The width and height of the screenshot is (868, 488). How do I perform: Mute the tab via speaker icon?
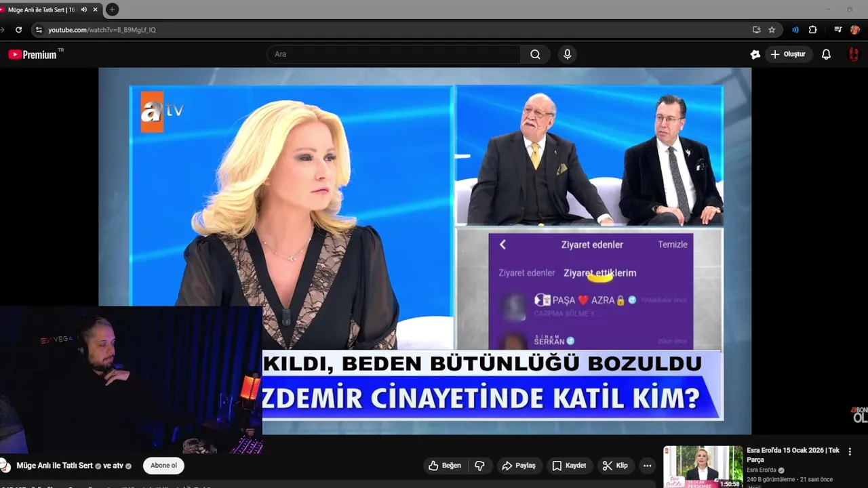click(84, 9)
